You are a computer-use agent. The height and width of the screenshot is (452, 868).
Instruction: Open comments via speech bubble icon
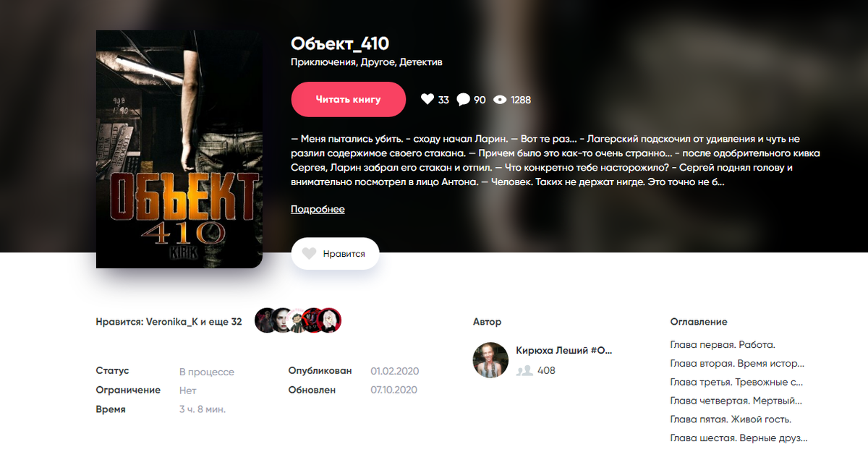pyautogui.click(x=464, y=100)
